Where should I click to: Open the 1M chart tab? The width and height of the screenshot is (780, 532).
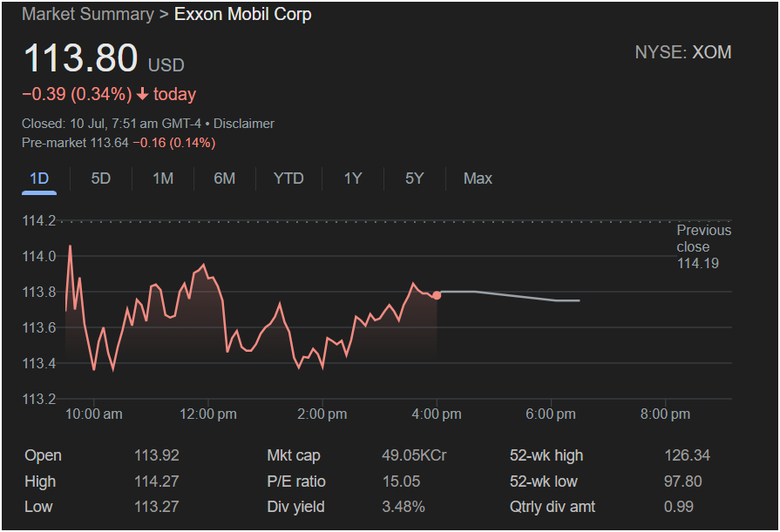tap(163, 178)
